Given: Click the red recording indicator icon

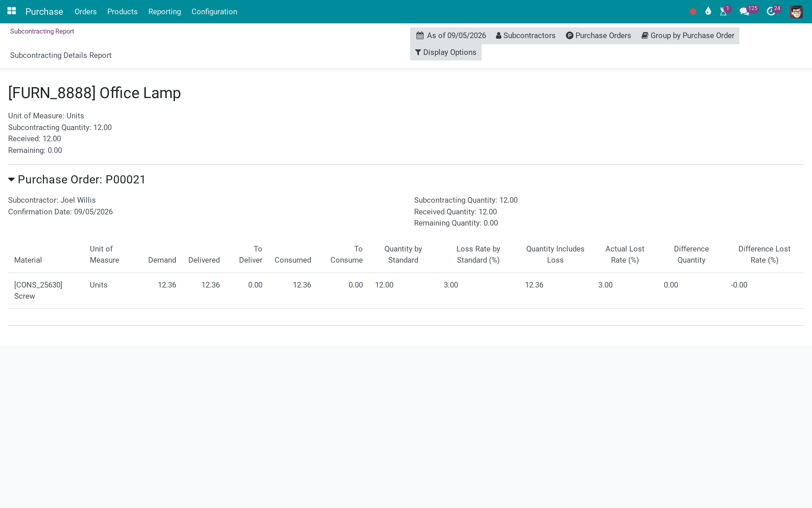Looking at the screenshot, I should point(693,12).
